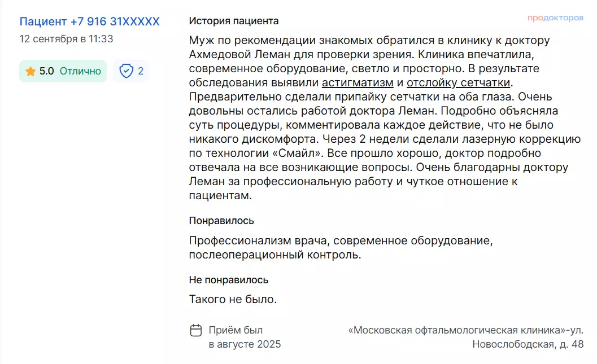Click the «Профессионализм врача» liked text

260,241
